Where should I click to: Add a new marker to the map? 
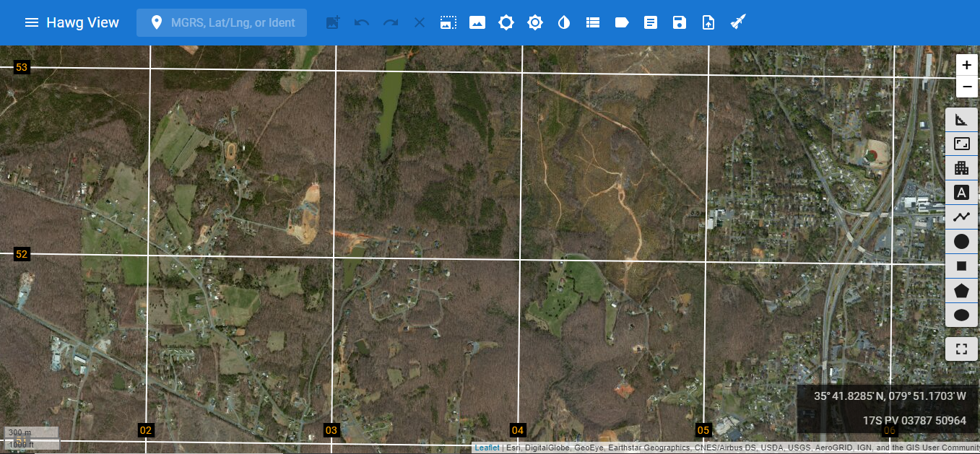332,22
